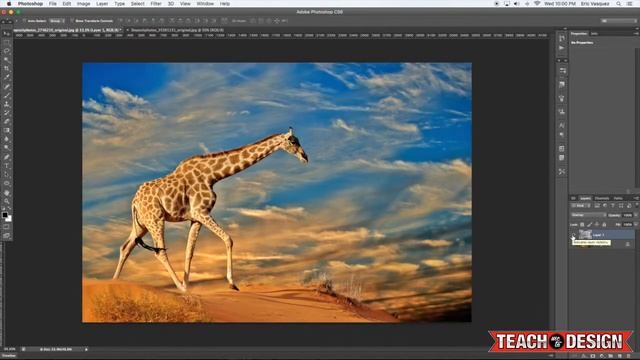Select the Crop tool
Viewport: 640px width, 360px height.
(6, 69)
